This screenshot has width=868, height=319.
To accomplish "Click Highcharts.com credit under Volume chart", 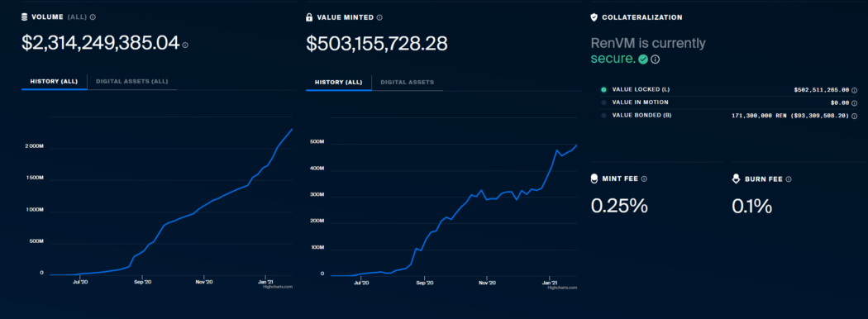I will coord(277,287).
